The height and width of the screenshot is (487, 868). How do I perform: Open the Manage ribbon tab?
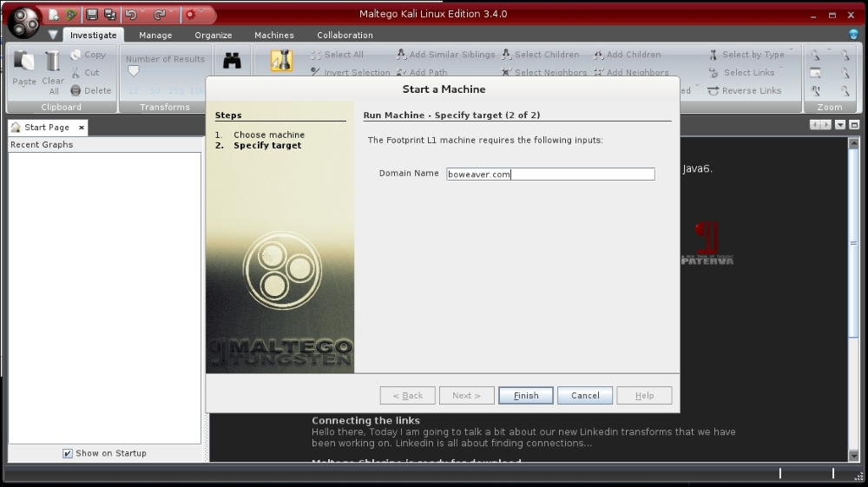(155, 35)
